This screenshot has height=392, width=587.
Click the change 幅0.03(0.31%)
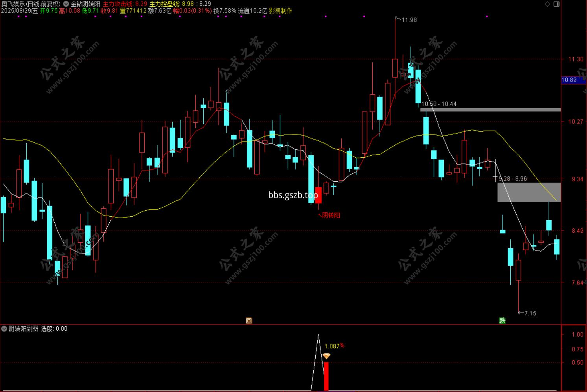[192, 11]
